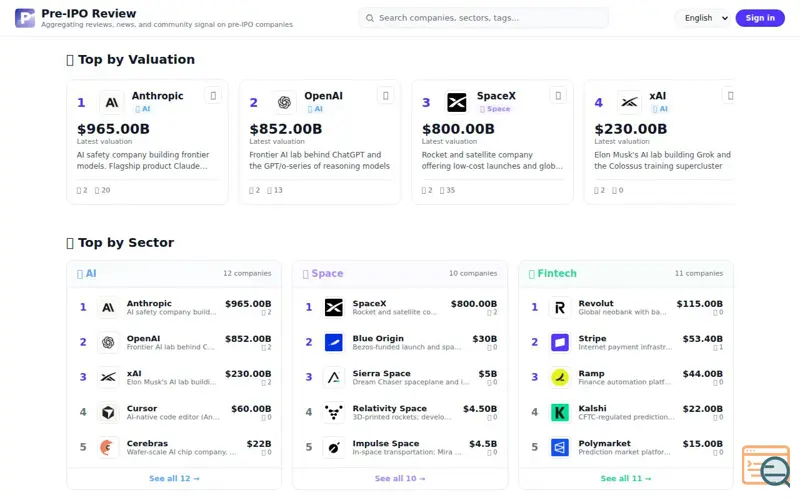Click Ramp icon in Fintech list

point(560,377)
